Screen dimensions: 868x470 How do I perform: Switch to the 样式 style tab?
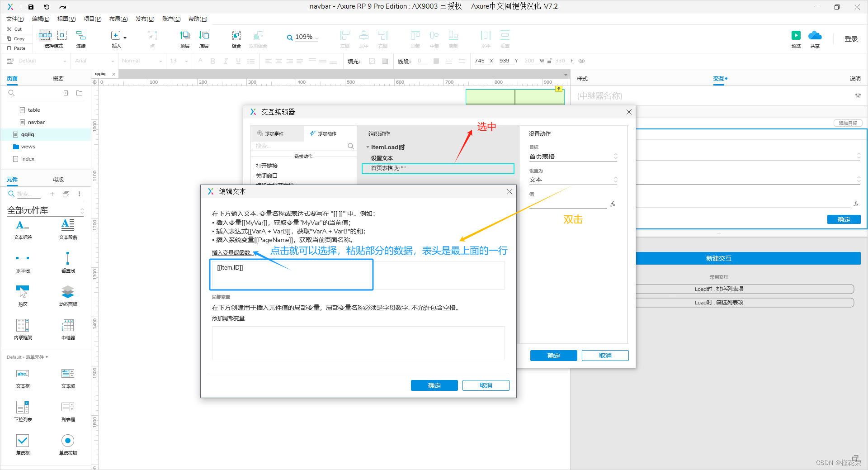tap(582, 79)
